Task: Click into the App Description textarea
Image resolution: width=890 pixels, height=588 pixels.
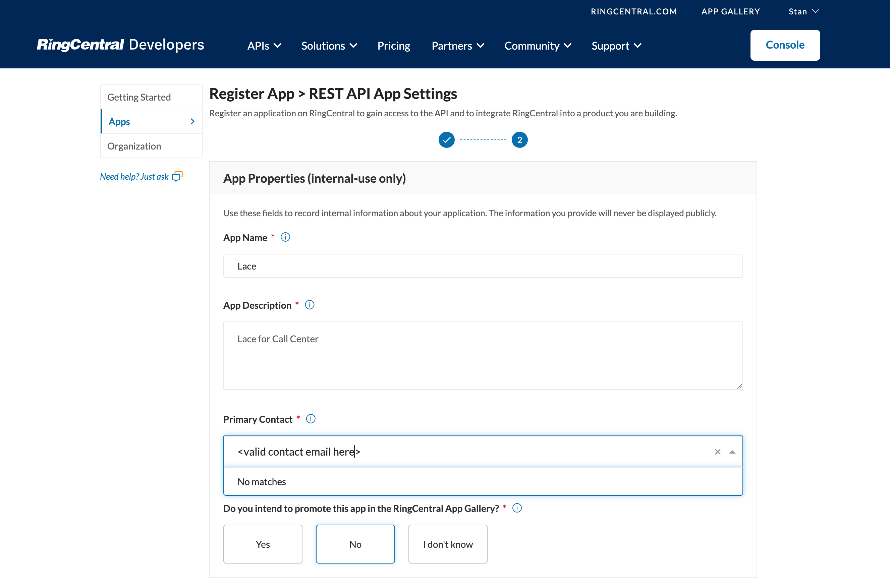Action: coord(483,355)
